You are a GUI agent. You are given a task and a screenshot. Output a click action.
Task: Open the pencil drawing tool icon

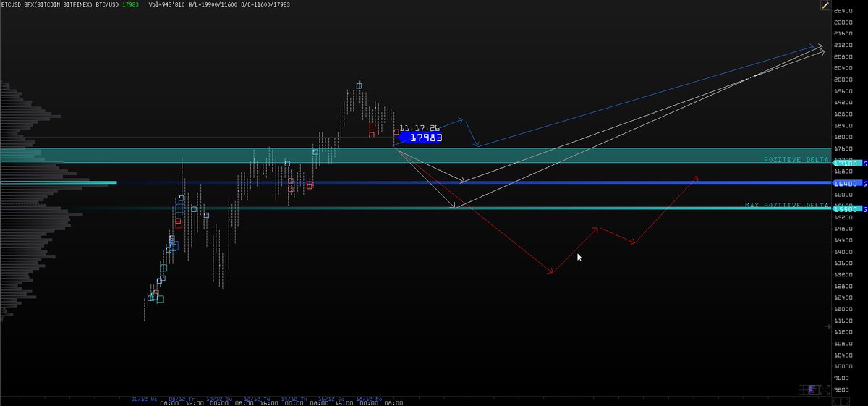[x=825, y=5]
